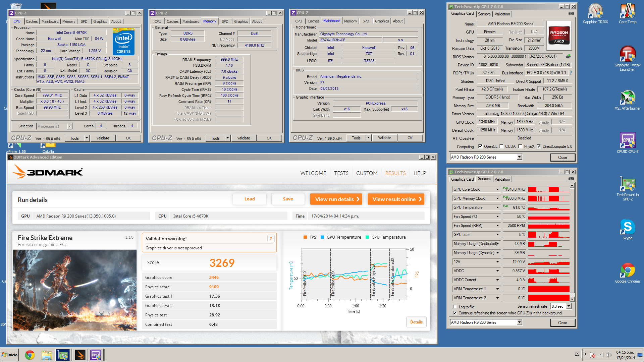
Task: Toggle PhysX checkbox in GPU-Z
Action: point(520,146)
